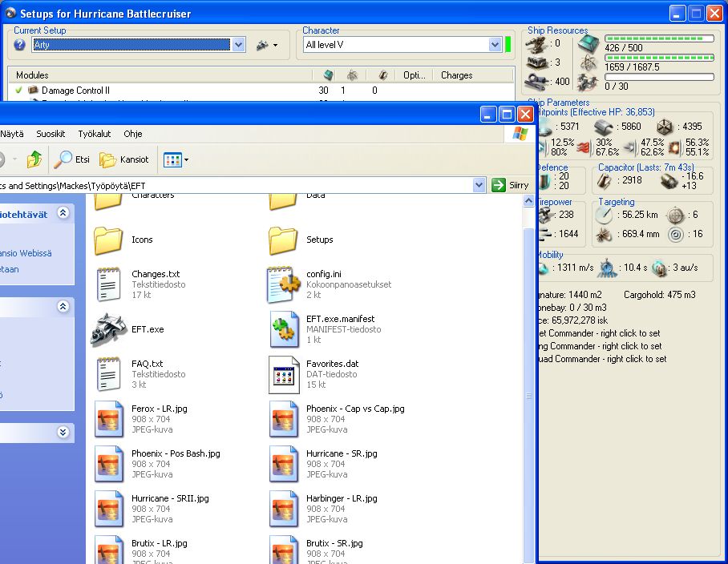Select Phoenix - Cap vs Cap.jpg file
The height and width of the screenshot is (564, 728).
point(337,419)
